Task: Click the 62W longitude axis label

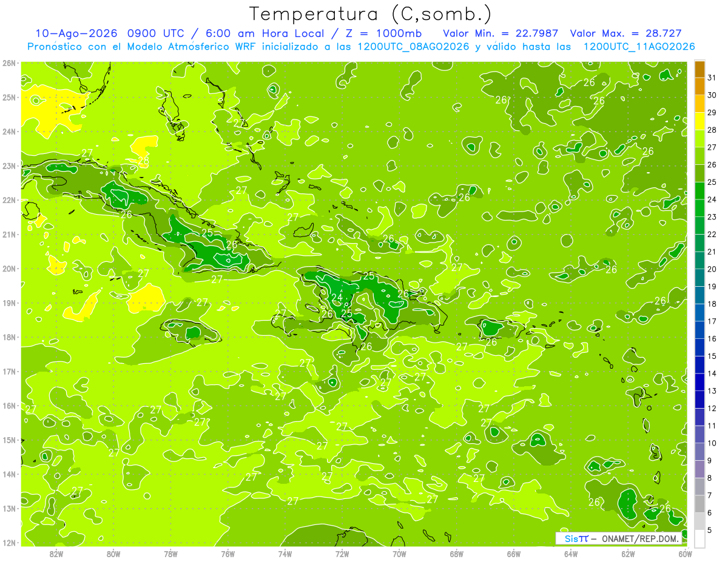Action: (x=628, y=554)
